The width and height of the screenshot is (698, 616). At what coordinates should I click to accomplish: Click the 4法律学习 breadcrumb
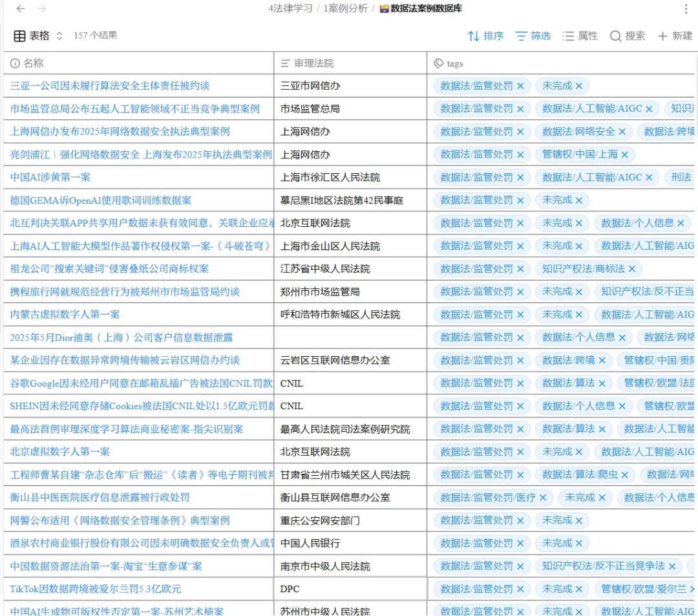click(290, 8)
